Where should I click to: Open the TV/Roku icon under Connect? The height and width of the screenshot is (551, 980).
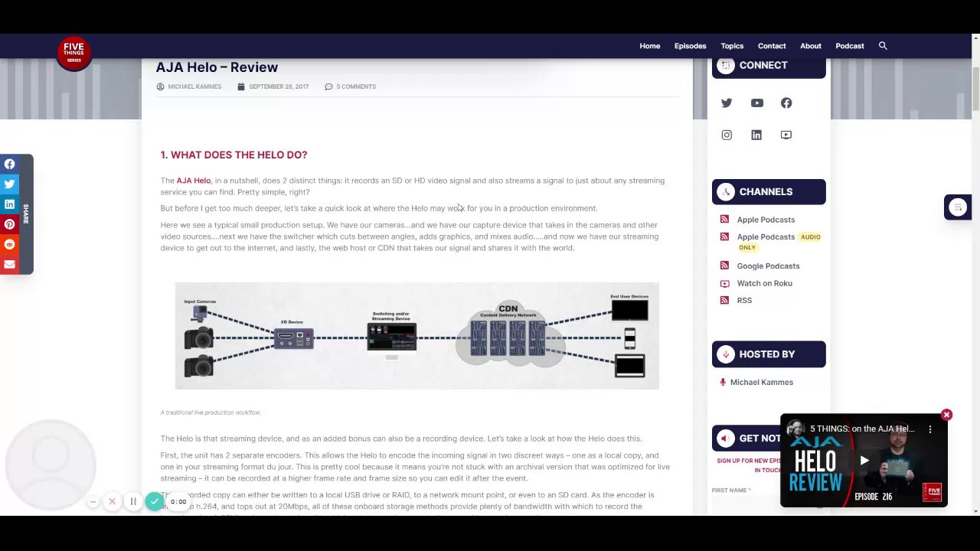pos(786,135)
